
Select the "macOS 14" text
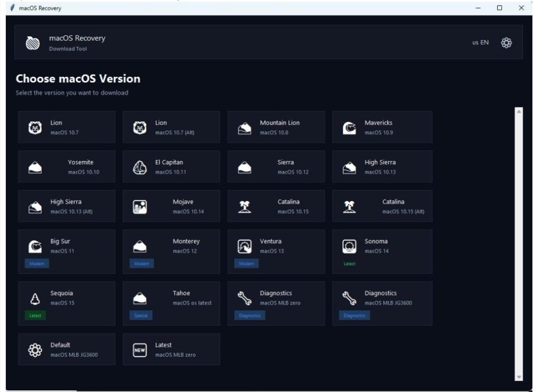click(376, 251)
